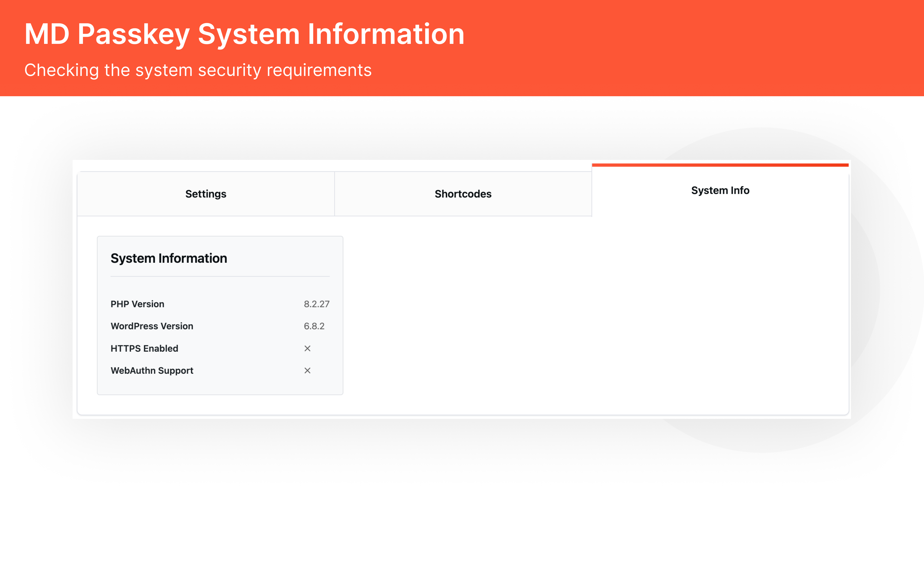Click the WordPress version value 6.8.2

click(314, 326)
